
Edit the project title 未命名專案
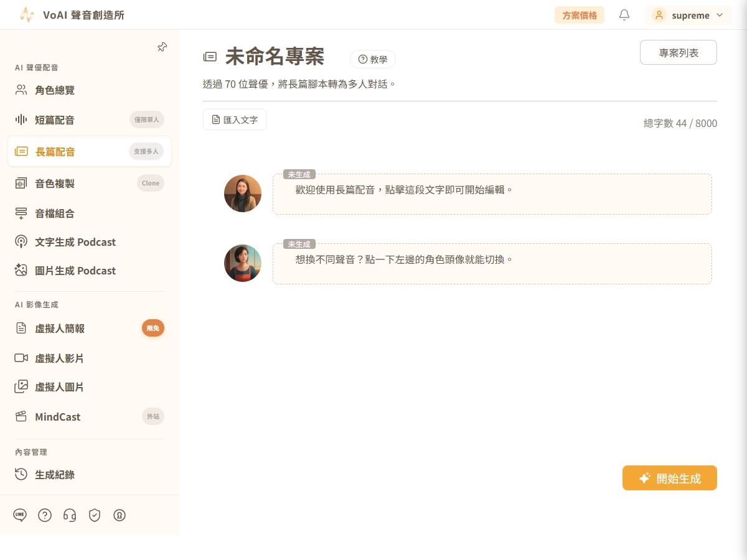(x=275, y=57)
